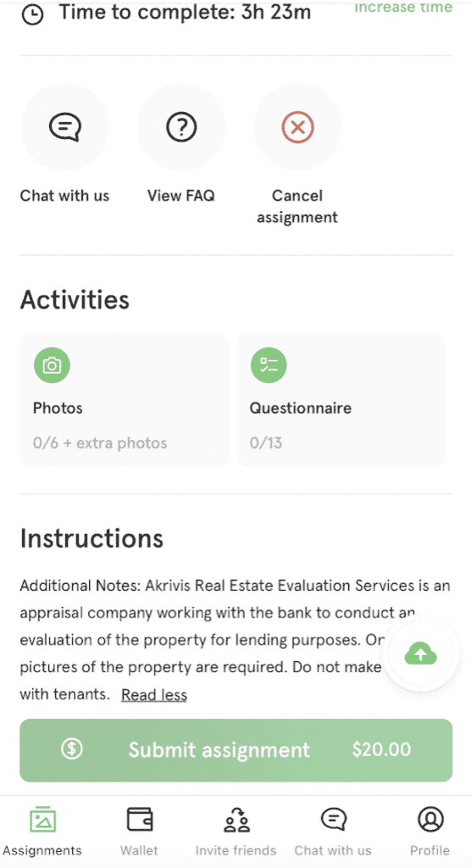Click the View FAQ label

(x=181, y=196)
